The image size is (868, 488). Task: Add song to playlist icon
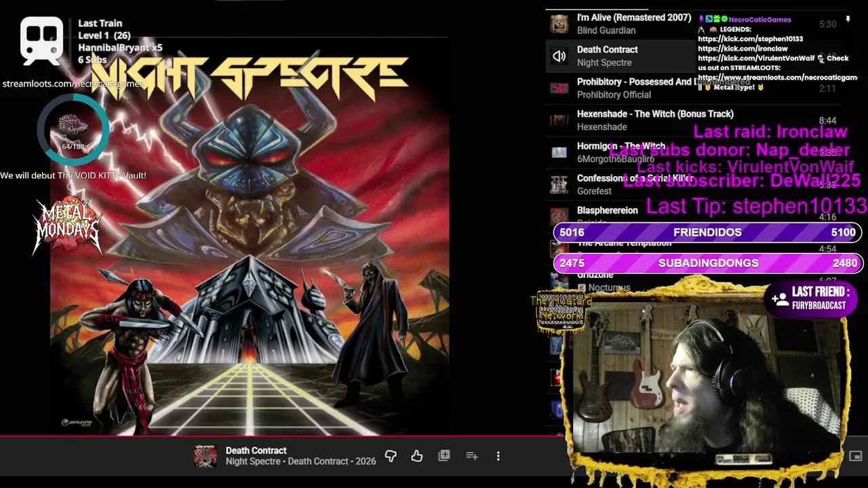pyautogui.click(x=472, y=456)
